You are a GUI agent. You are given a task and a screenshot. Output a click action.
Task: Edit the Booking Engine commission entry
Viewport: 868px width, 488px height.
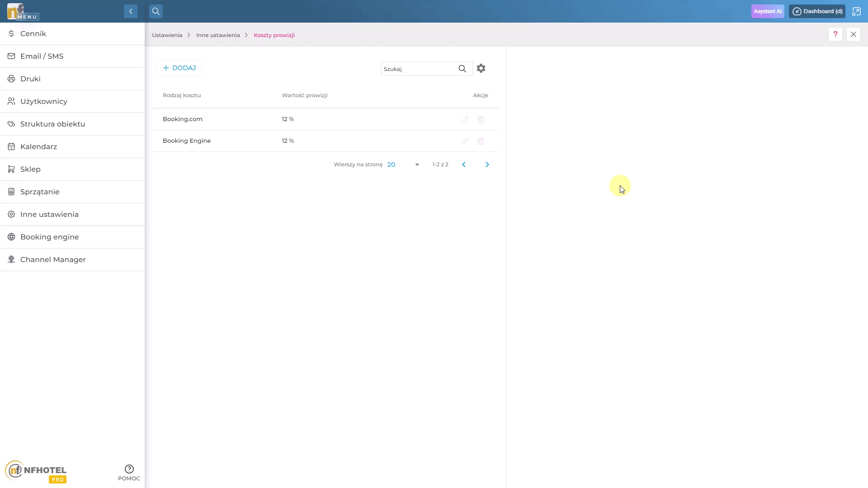pos(465,141)
